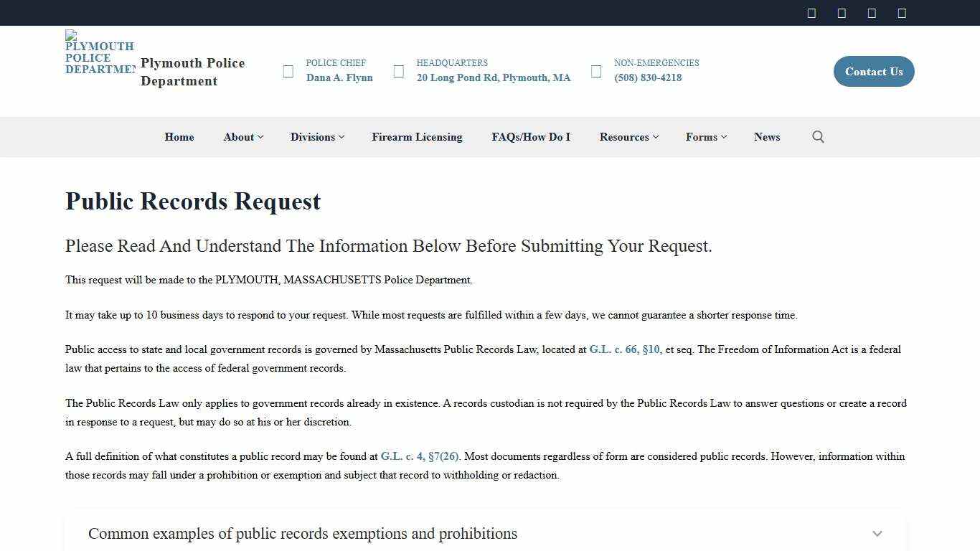Viewport: 980px width, 551px height.
Task: Expand the Divisions dropdown menu
Action: [x=316, y=136]
